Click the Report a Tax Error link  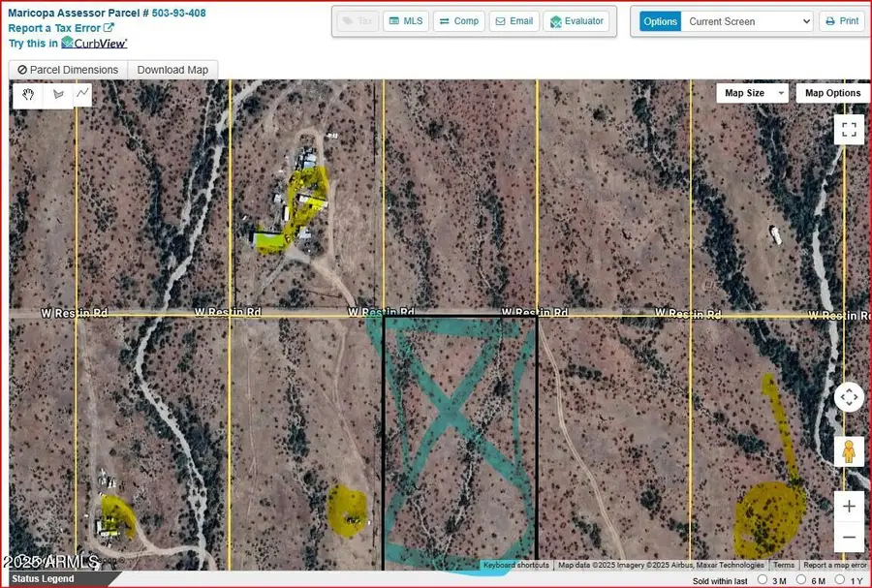tap(55, 28)
